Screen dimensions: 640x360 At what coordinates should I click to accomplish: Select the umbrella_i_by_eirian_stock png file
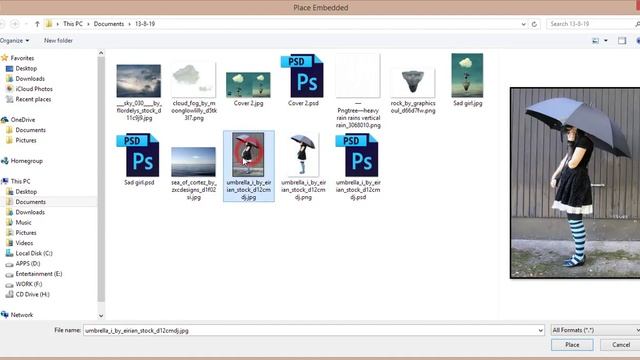[303, 167]
